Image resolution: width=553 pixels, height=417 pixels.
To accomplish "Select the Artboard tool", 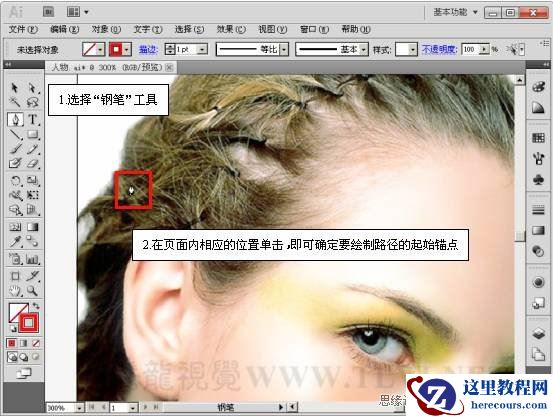I will pos(15,276).
